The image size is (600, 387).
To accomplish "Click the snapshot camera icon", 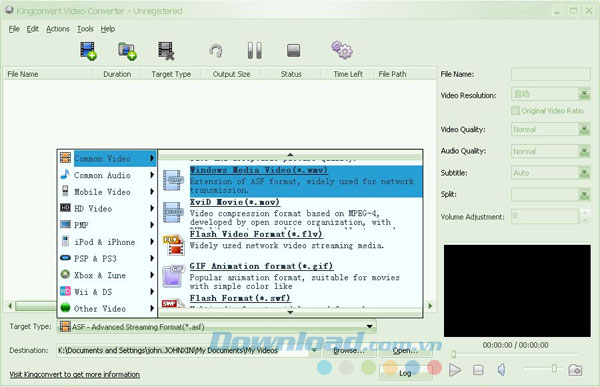I will 575,370.
